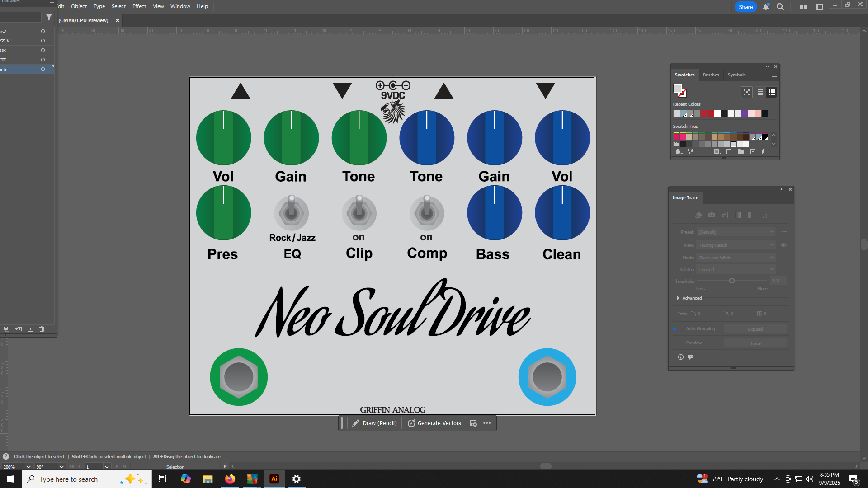Toggle the eye icon beside View dropdown

[783, 245]
